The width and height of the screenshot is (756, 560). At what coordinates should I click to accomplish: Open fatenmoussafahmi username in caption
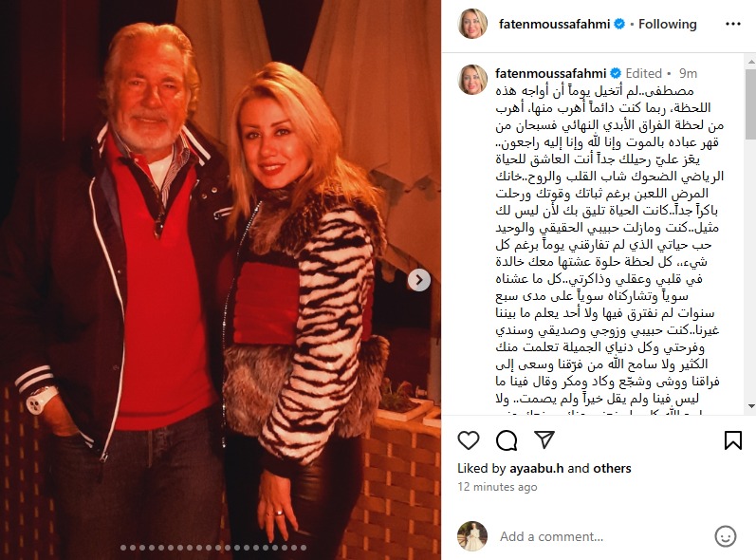550,73
